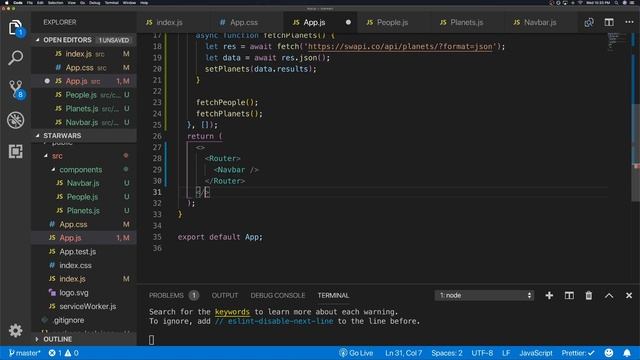Screen dimensions: 640x360
Task: Click UTF-8 encoding selector
Action: pos(482,353)
